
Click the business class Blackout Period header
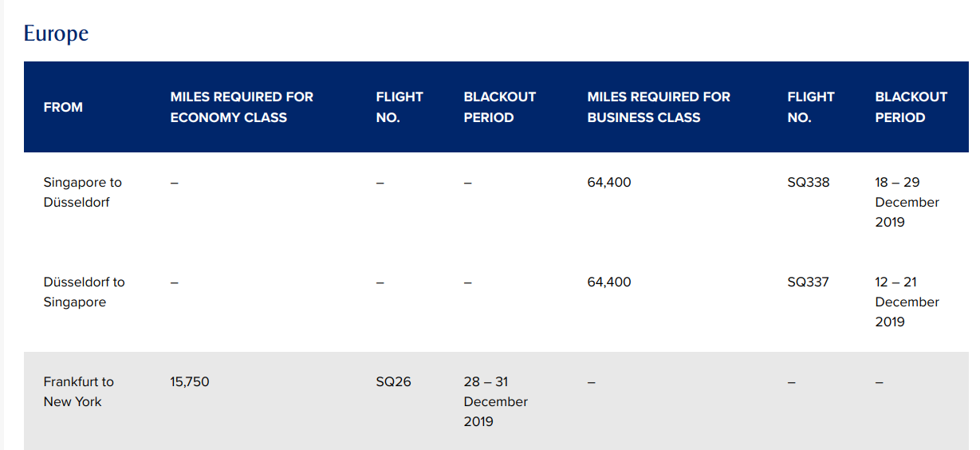coord(911,107)
